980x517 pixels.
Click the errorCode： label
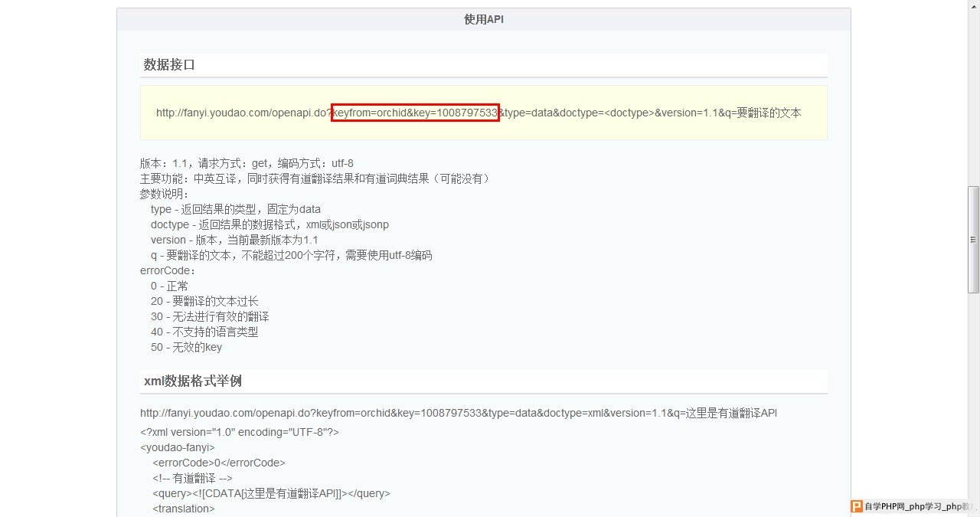pos(168,270)
